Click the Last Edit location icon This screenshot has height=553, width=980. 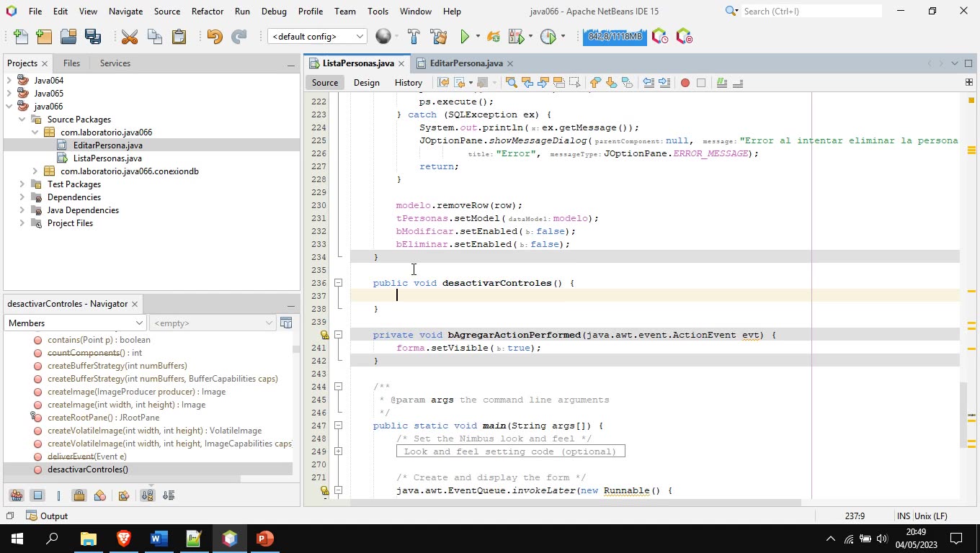[x=443, y=83]
